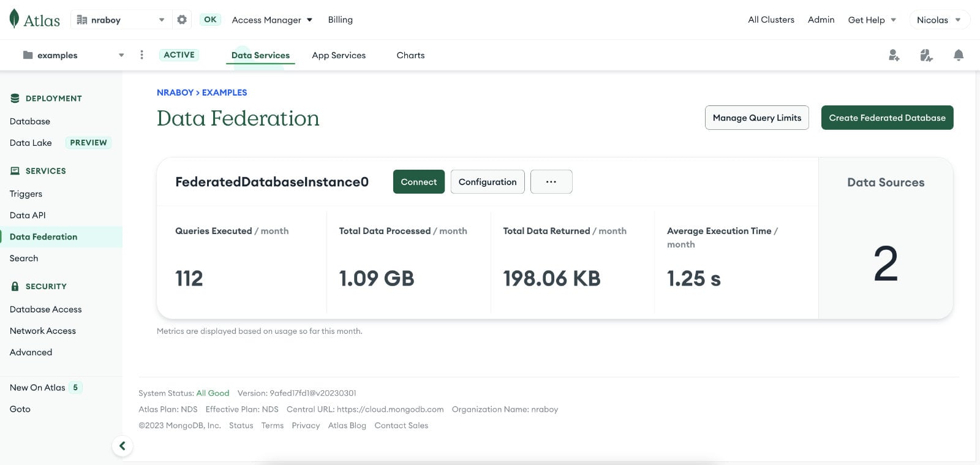Click the Version 9afed17fd1 text
This screenshot has width=980, height=465.
(296, 393)
